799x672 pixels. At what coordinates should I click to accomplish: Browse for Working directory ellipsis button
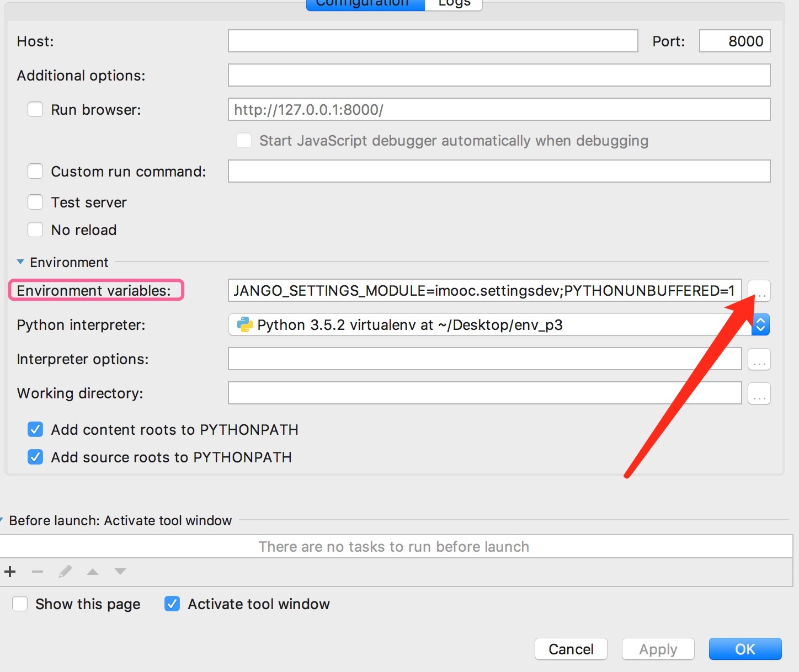[x=759, y=393]
